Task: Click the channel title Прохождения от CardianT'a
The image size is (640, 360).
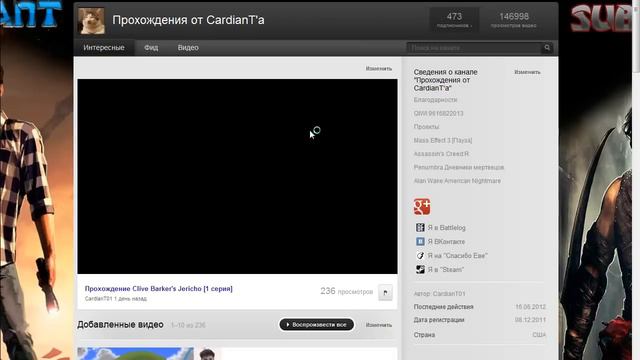Action: pyautogui.click(x=188, y=20)
